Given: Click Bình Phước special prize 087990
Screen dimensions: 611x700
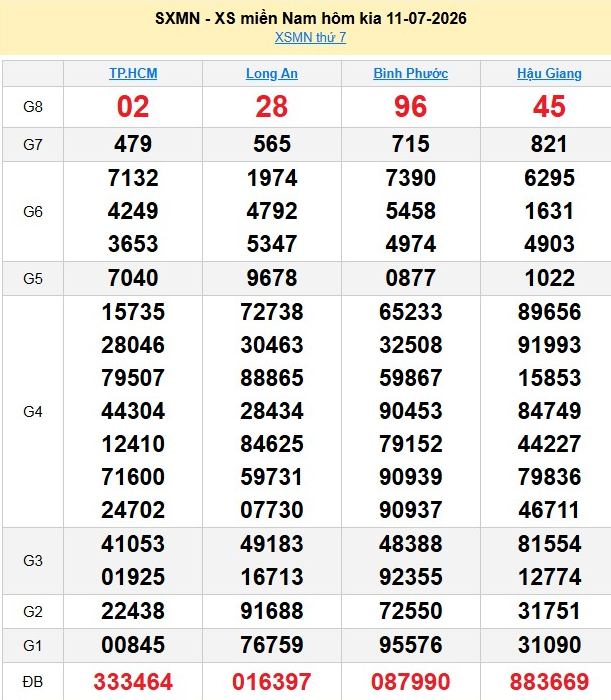Looking at the screenshot, I should coord(411,682).
